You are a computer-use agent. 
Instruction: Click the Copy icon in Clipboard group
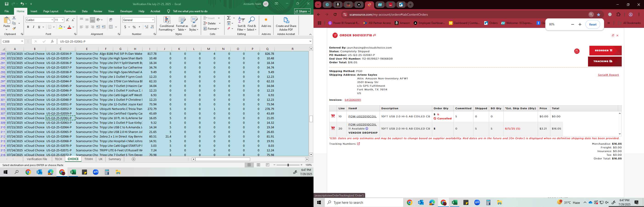[x=14, y=23]
